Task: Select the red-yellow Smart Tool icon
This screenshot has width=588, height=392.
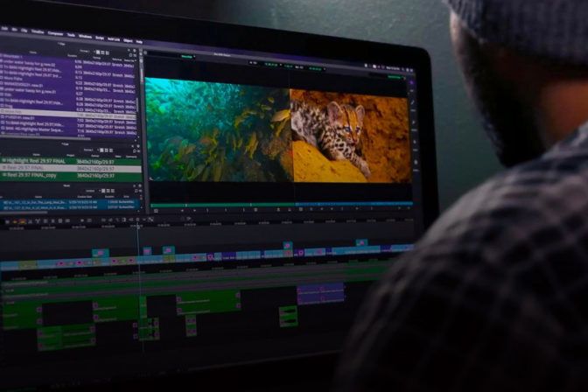Action: tap(21, 221)
